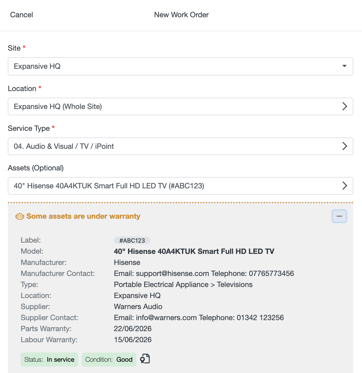Viewport: 362px width, 373px height.
Task: Click the warranty shield icon
Action: (19, 216)
